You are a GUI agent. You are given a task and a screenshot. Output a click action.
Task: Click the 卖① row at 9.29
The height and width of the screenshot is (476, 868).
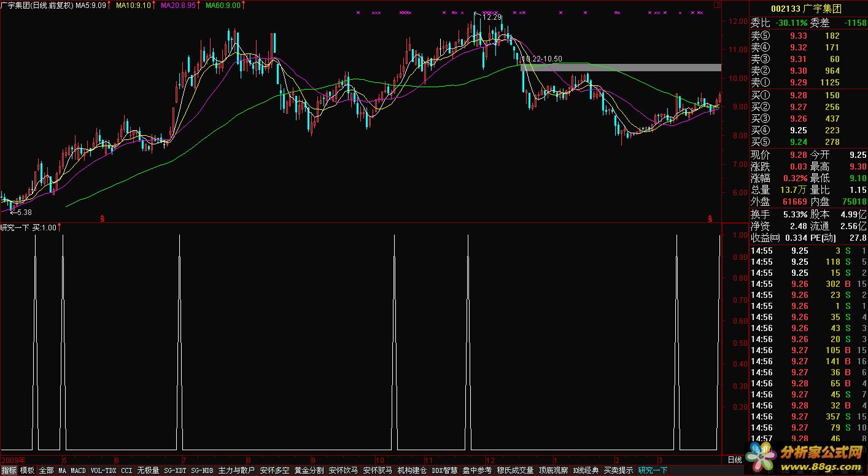point(808,82)
